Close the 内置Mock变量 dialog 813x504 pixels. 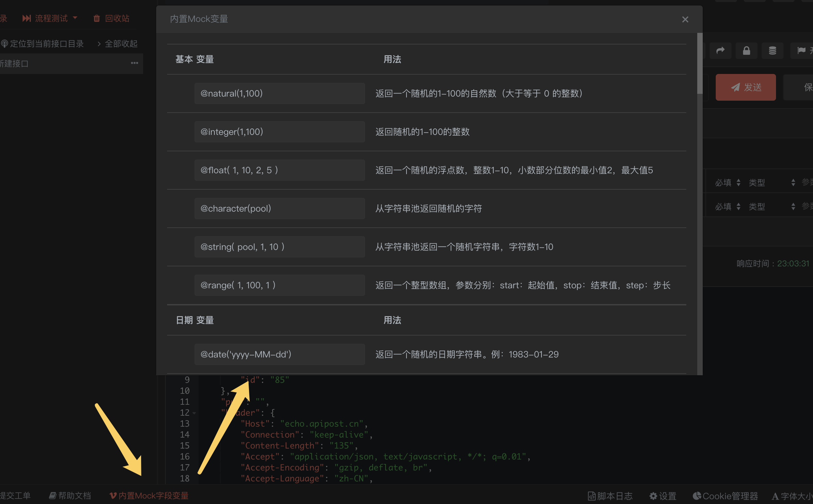685,20
